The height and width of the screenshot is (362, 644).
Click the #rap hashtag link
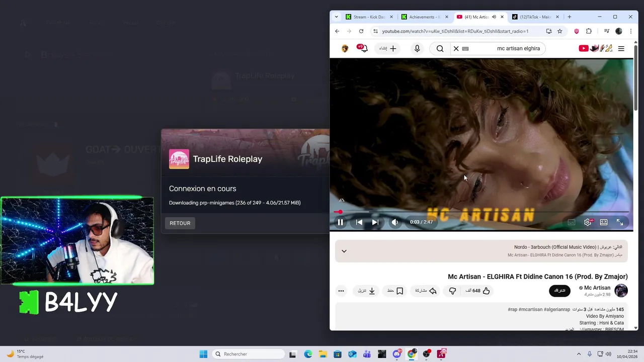click(513, 309)
